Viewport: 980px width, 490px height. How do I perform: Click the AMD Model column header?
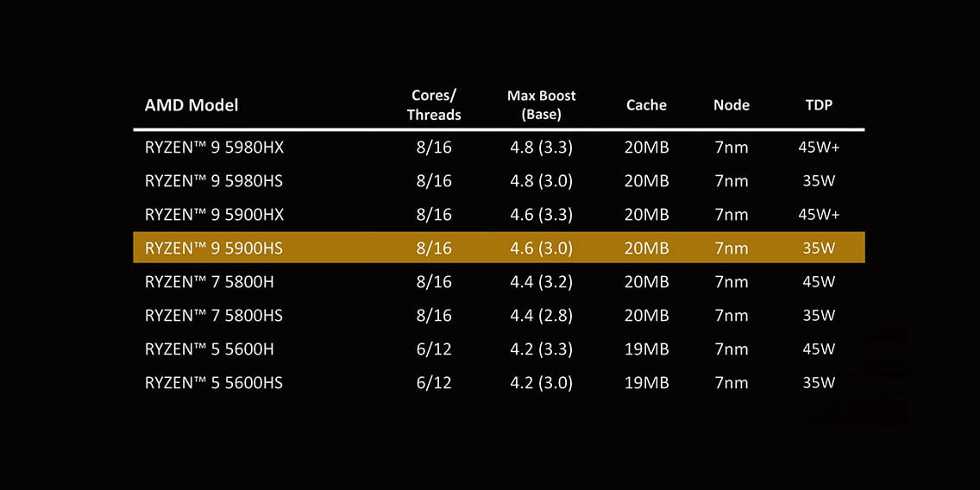coord(192,105)
